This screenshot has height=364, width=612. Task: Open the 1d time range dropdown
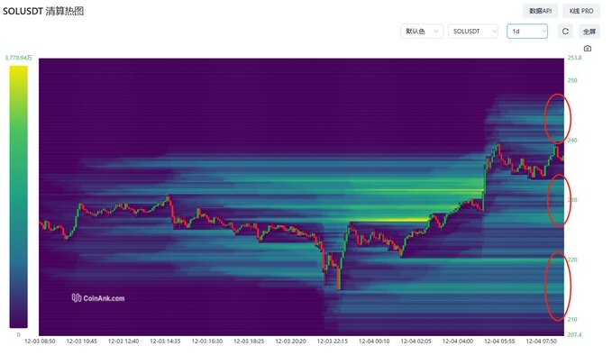click(x=527, y=32)
